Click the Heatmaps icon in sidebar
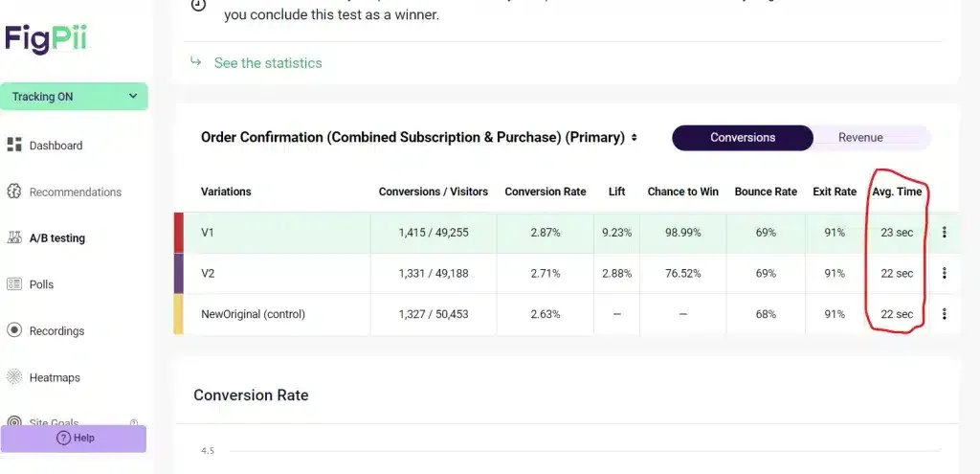The width and height of the screenshot is (980, 474). click(14, 377)
